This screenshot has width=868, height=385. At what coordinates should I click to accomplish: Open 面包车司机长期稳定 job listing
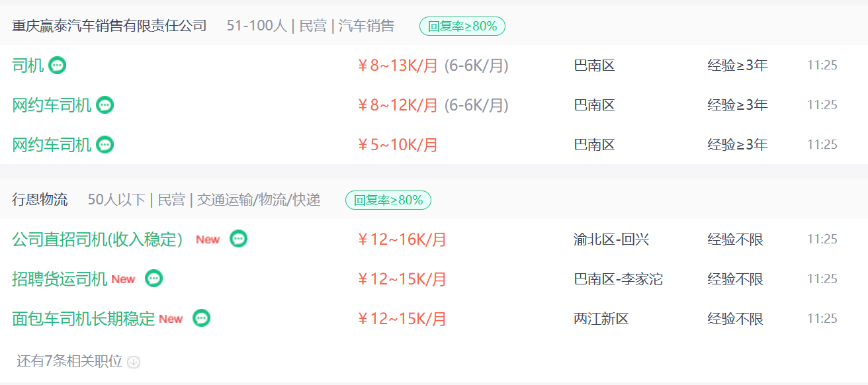tap(83, 319)
